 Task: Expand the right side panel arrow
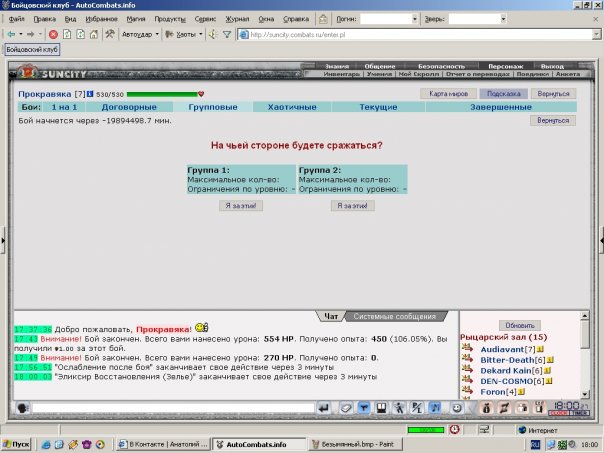(x=601, y=240)
